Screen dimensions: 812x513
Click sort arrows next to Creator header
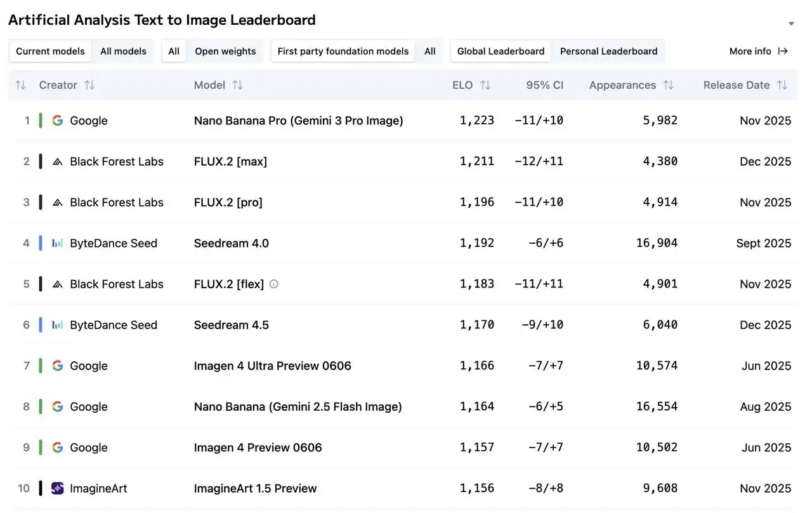click(89, 85)
